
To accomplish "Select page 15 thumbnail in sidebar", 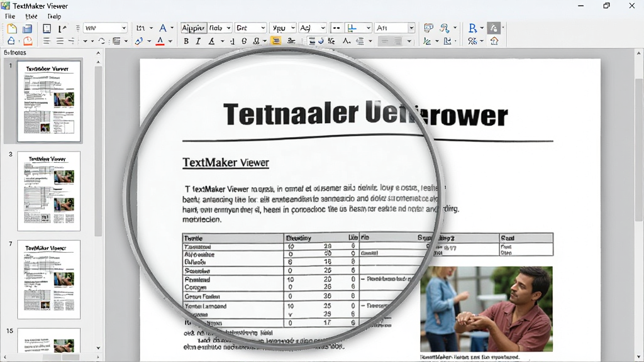I will [49, 340].
